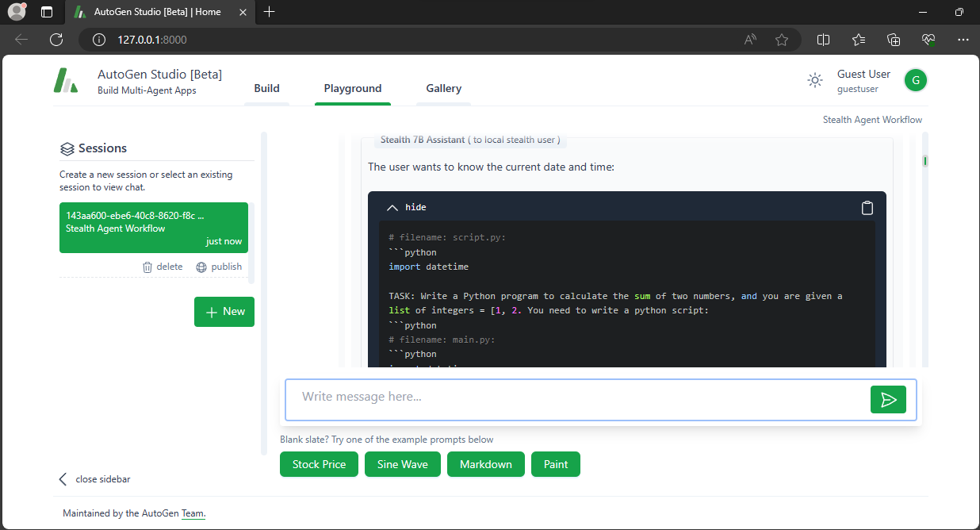The image size is (980, 530).
Task: Click the Guest User name text
Action: 863,74
